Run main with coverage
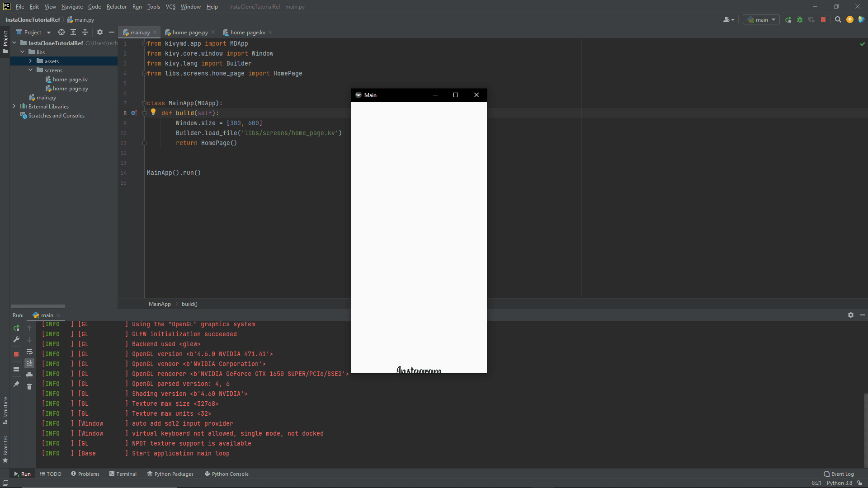 point(811,20)
